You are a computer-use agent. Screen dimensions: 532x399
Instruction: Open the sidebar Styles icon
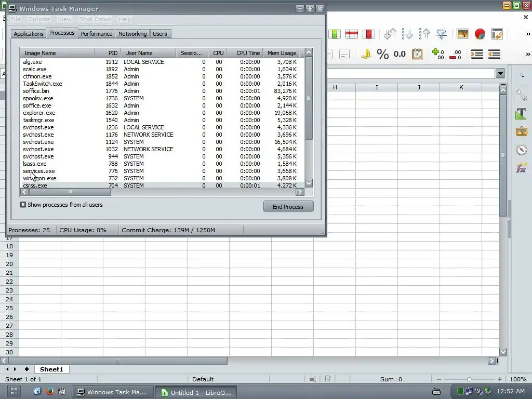point(522,113)
